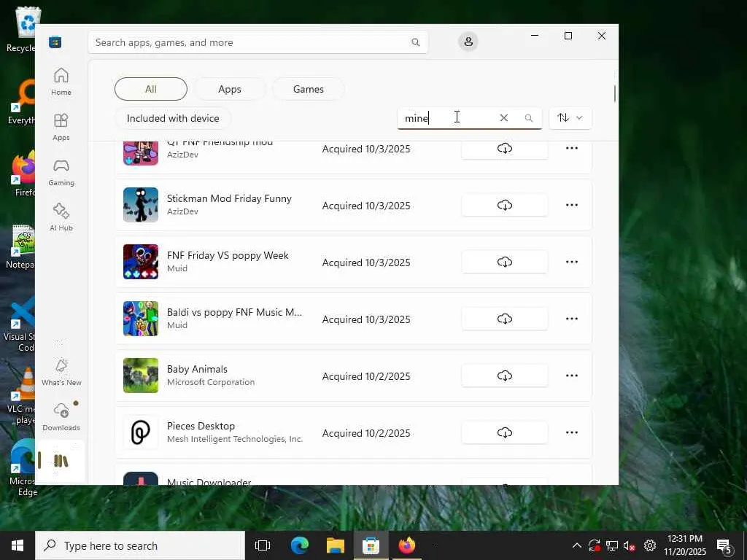Open more options for Pieces Desktop

pos(572,432)
